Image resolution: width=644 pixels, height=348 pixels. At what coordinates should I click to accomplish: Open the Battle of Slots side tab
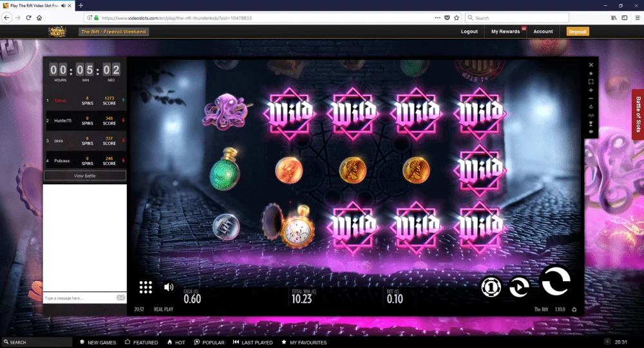click(638, 114)
